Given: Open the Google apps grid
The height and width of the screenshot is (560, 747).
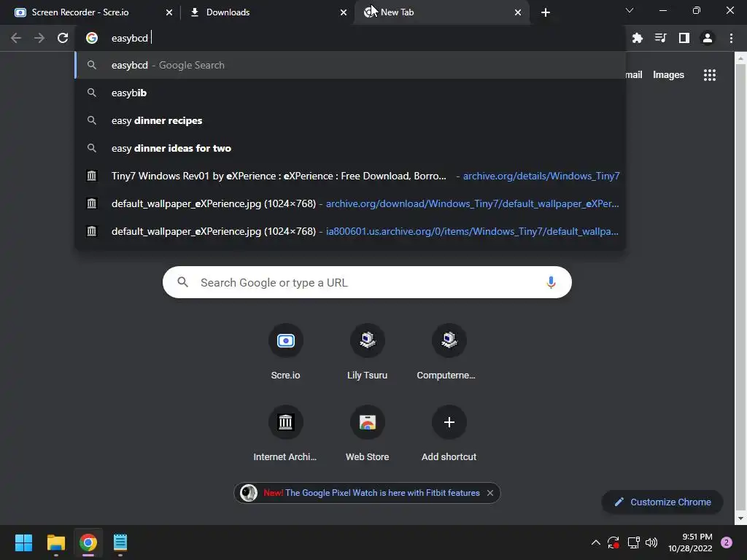Looking at the screenshot, I should [709, 75].
